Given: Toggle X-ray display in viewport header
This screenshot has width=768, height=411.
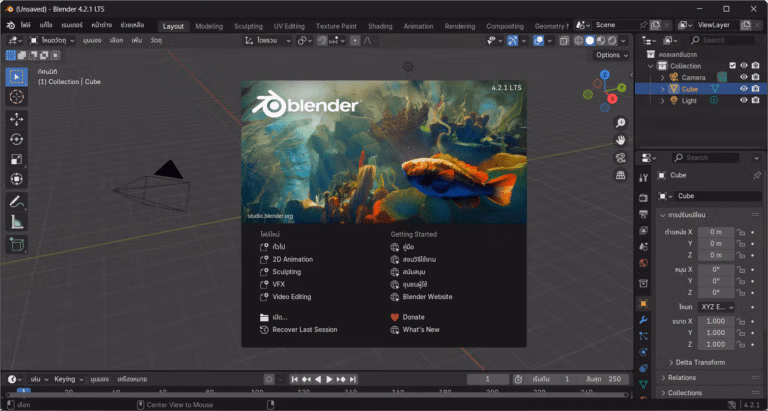Looking at the screenshot, I should pos(564,41).
